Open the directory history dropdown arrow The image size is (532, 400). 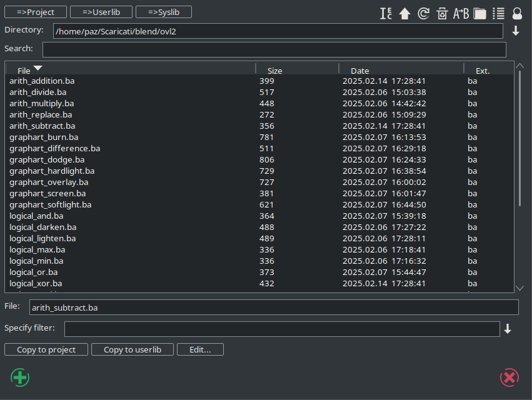[516, 31]
